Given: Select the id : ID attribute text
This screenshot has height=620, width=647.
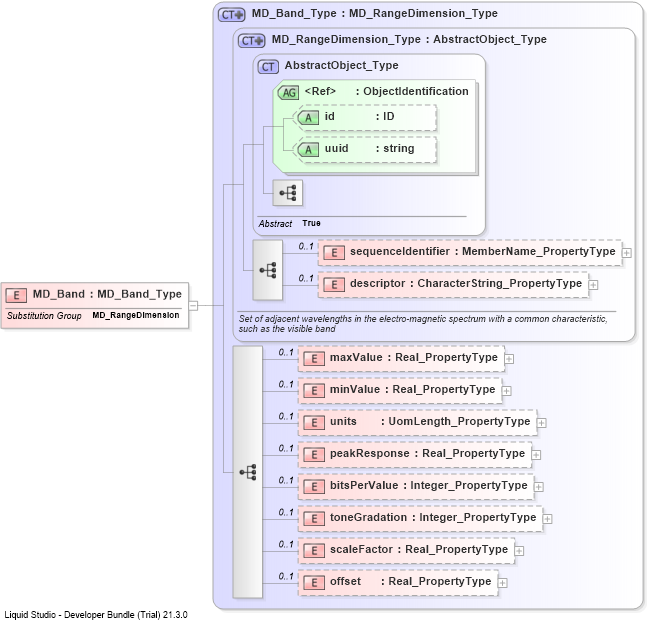Looking at the screenshot, I should [x=359, y=117].
